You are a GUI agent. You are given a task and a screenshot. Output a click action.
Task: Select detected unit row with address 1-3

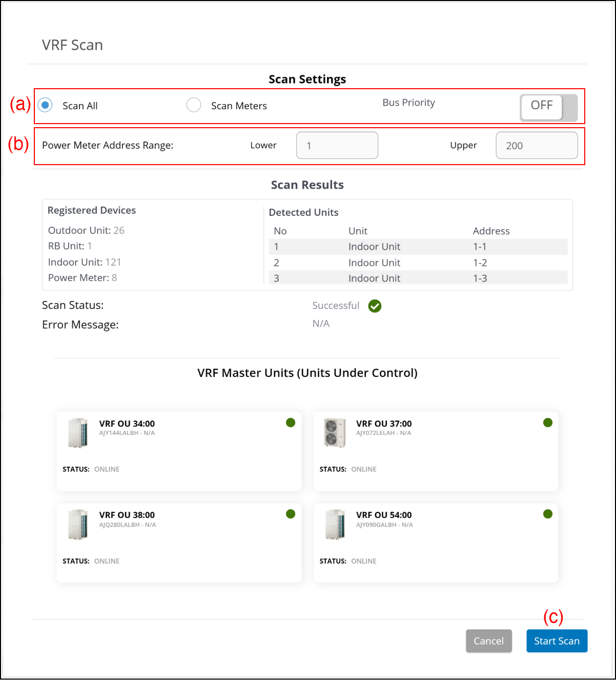click(x=418, y=278)
